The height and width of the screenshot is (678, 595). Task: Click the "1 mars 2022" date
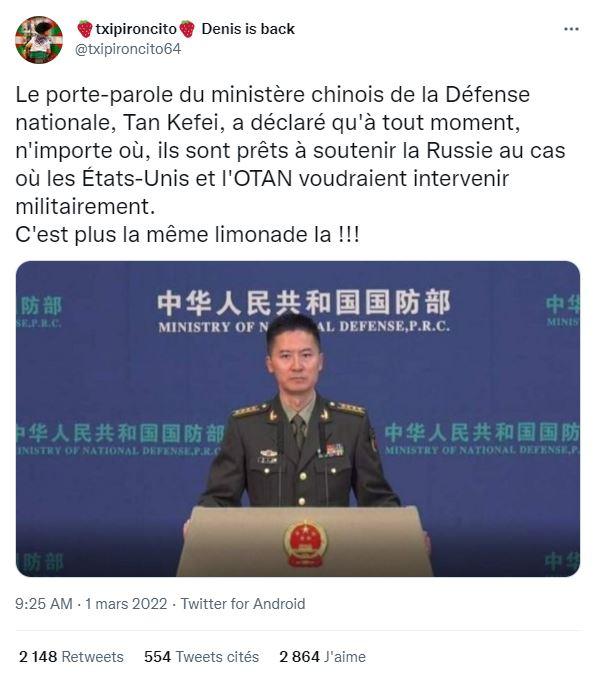(126, 604)
